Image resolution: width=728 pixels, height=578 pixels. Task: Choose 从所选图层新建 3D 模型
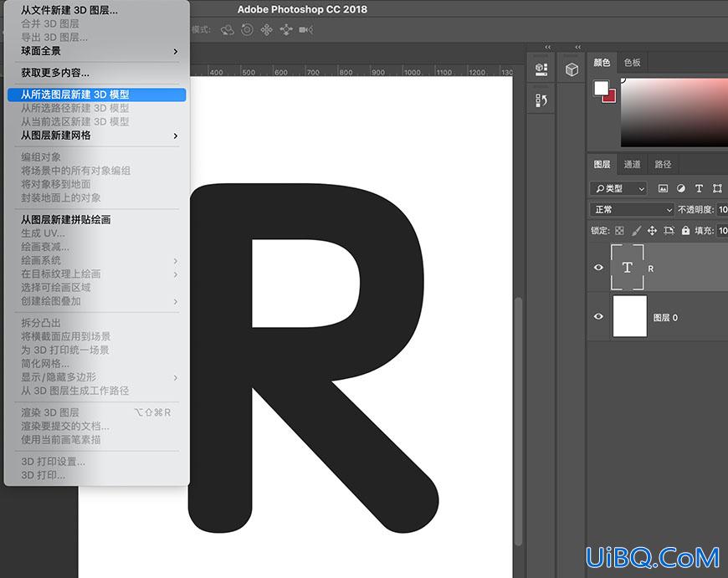96,95
